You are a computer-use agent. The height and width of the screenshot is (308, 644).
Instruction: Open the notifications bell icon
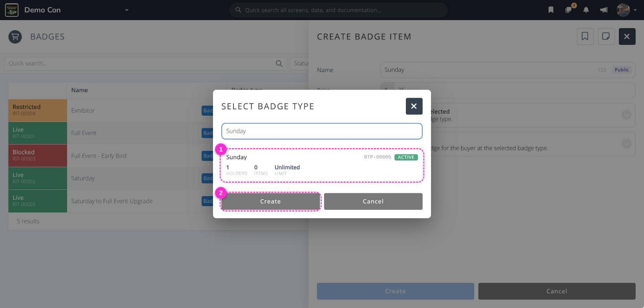(586, 10)
